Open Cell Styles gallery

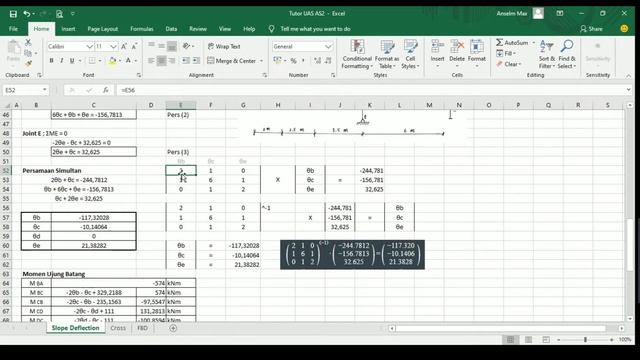pyautogui.click(x=410, y=55)
